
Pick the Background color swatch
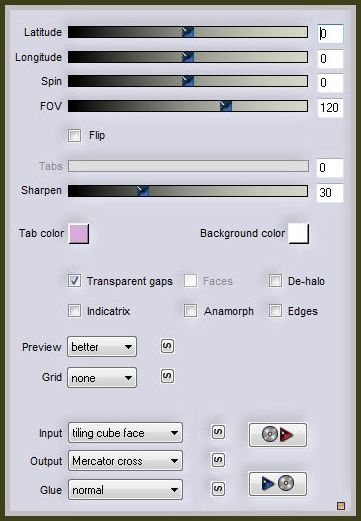click(299, 234)
